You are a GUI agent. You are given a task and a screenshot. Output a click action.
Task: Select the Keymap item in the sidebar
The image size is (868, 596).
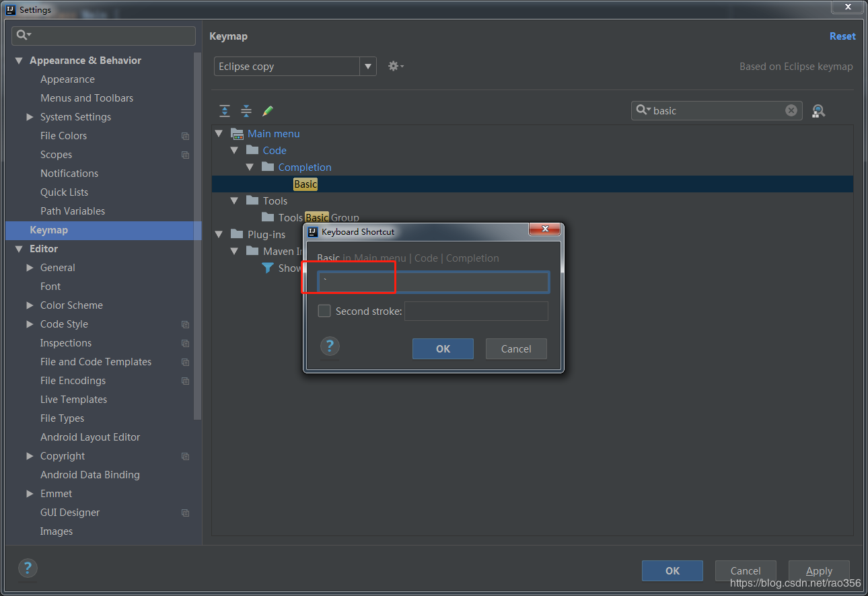coord(104,230)
